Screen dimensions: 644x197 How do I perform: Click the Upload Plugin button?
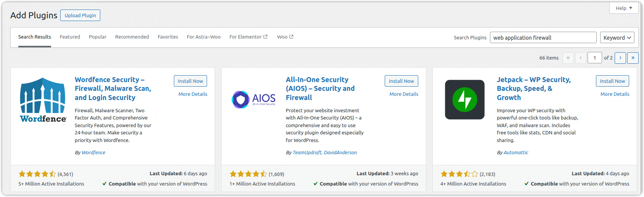tap(80, 15)
